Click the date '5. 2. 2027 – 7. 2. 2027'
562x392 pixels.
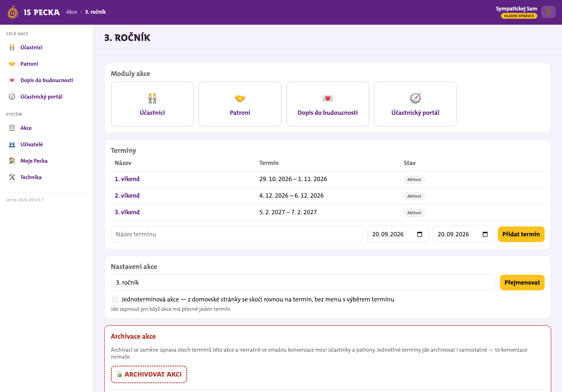coord(288,212)
